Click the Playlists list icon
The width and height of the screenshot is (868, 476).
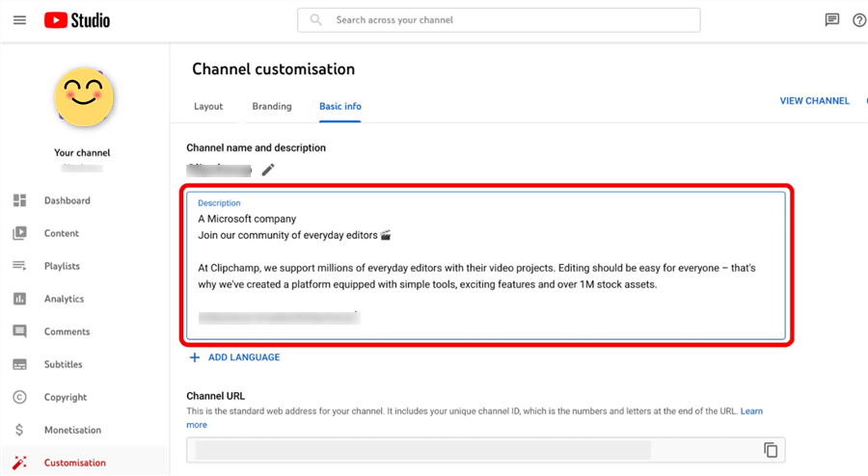[20, 266]
